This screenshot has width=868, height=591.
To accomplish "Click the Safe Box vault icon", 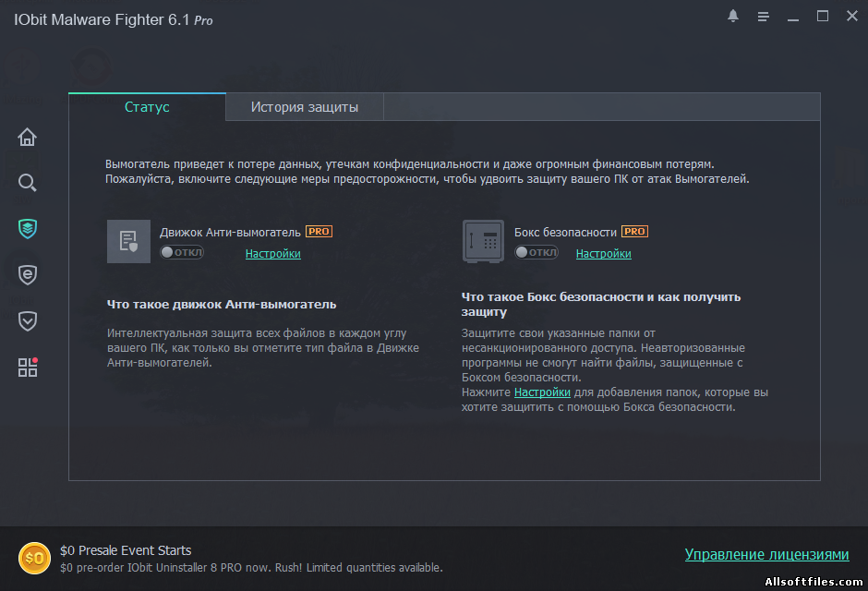I will coord(483,241).
